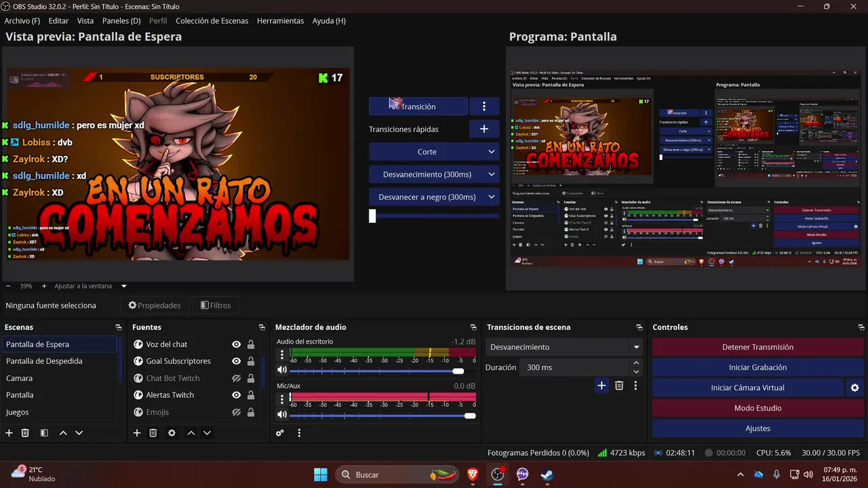
Task: Mute Mic/Aux speaker icon
Action: (x=282, y=414)
